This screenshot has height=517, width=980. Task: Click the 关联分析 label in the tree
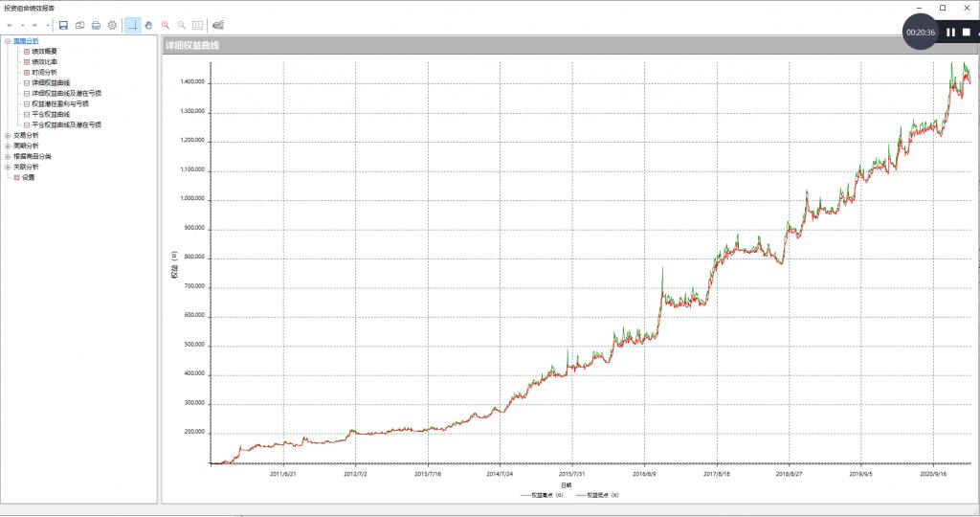coord(26,167)
